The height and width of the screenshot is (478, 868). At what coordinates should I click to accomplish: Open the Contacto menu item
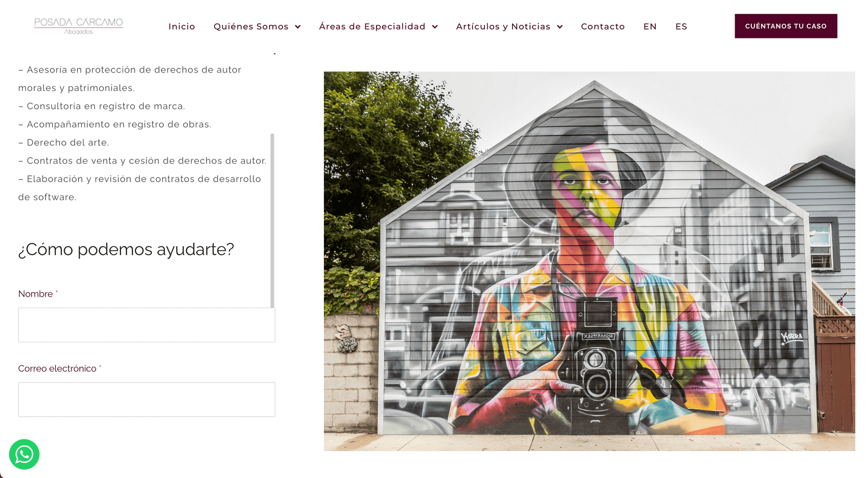(x=603, y=26)
